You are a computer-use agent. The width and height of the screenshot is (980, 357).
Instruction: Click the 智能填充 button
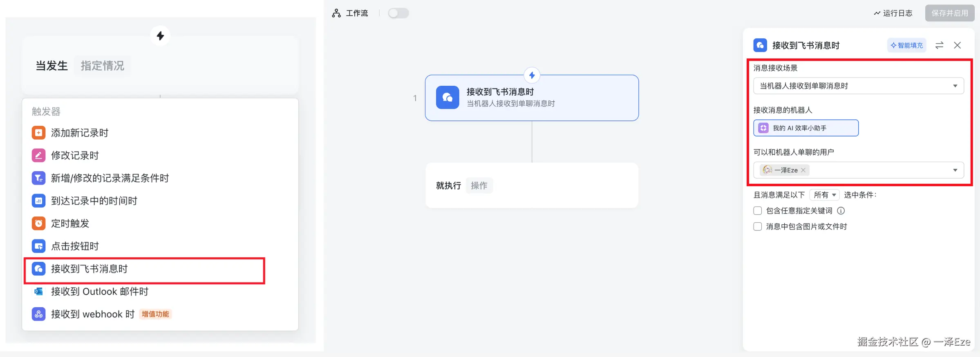(x=906, y=45)
